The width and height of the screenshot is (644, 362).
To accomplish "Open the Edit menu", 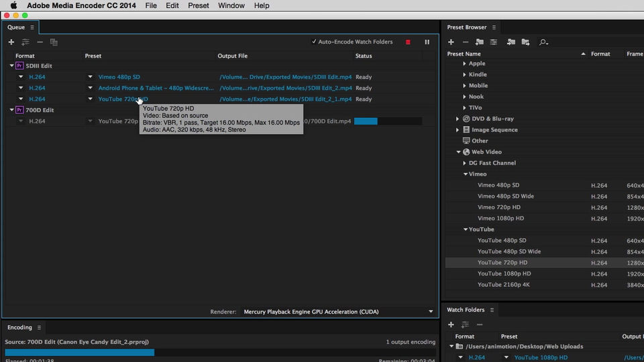I will coord(172,6).
